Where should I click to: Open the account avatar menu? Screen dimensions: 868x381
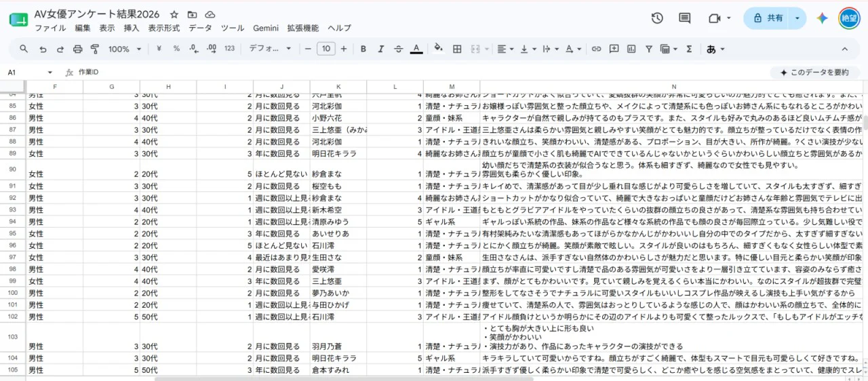click(849, 18)
